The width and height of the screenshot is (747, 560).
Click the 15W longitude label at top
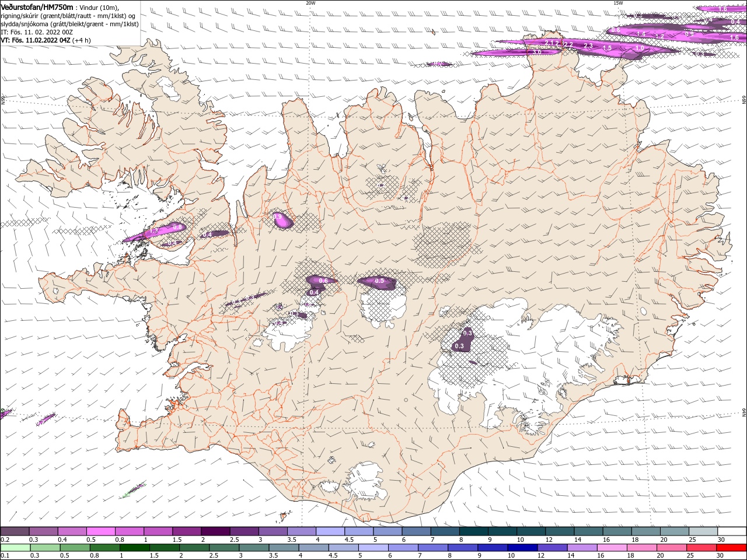click(618, 3)
